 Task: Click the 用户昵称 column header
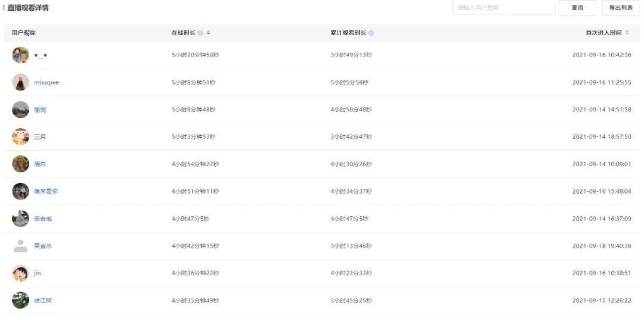click(24, 33)
